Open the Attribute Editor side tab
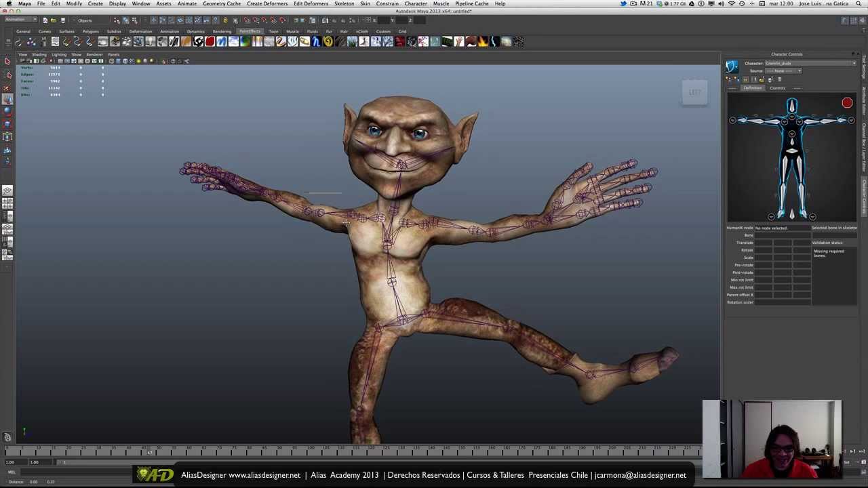 pyautogui.click(x=864, y=100)
